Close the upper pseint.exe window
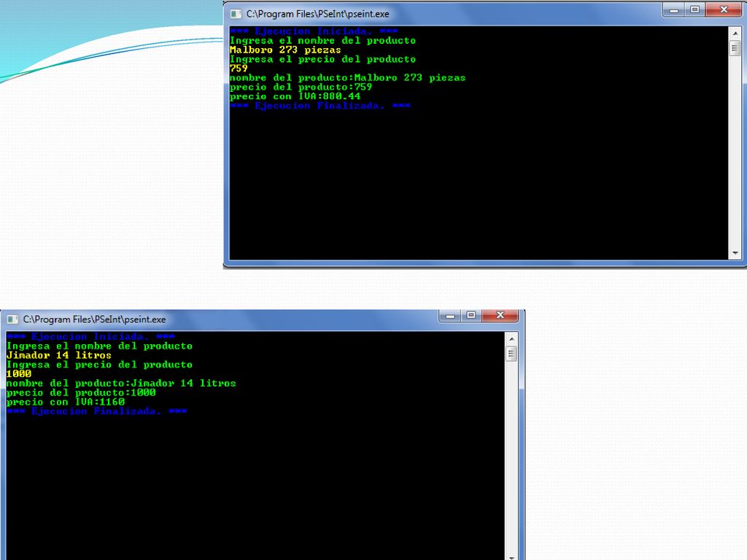 pos(723,10)
